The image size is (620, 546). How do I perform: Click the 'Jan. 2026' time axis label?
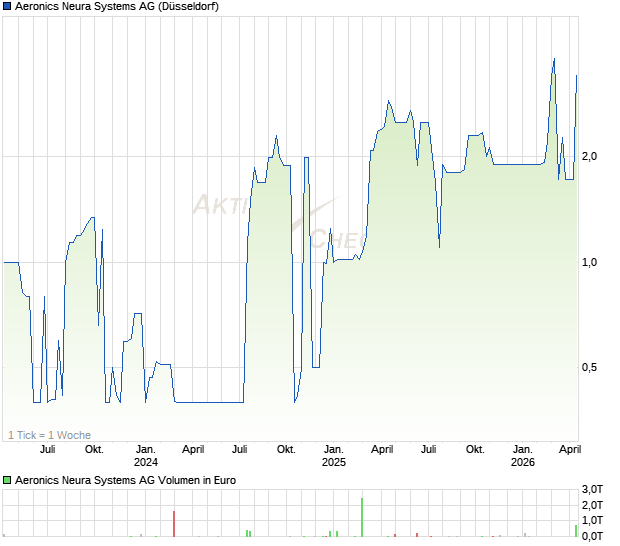point(522,455)
